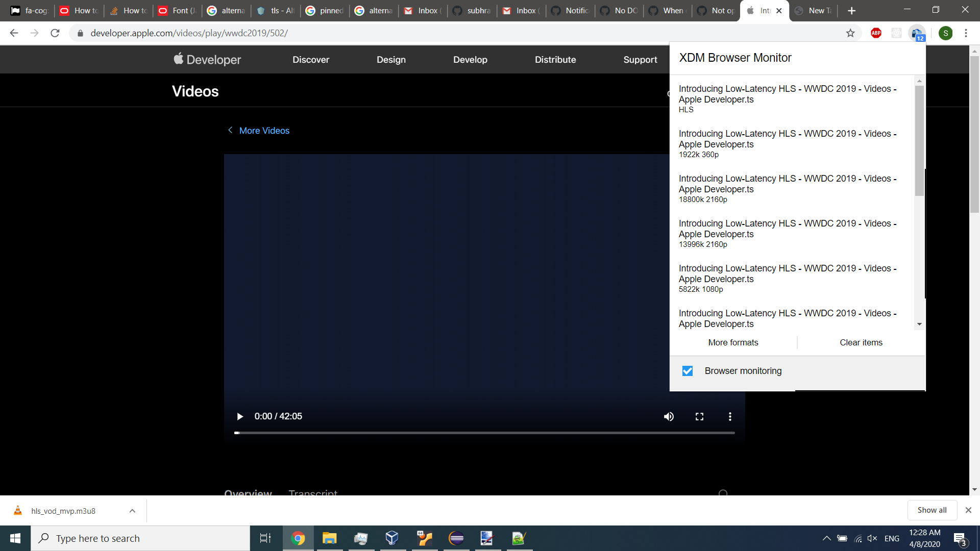Uncheck Browser monitoring checkbox
Screen dimensions: 980x551
pyautogui.click(x=688, y=371)
